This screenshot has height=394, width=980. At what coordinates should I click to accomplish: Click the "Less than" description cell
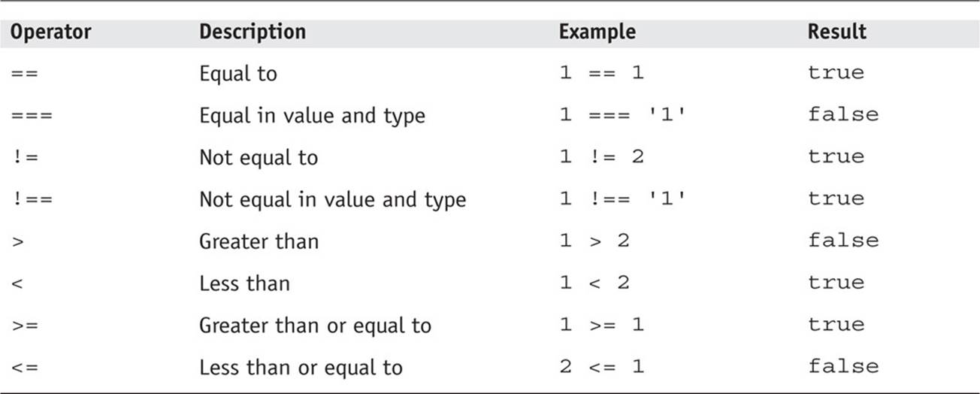pyautogui.click(x=243, y=283)
